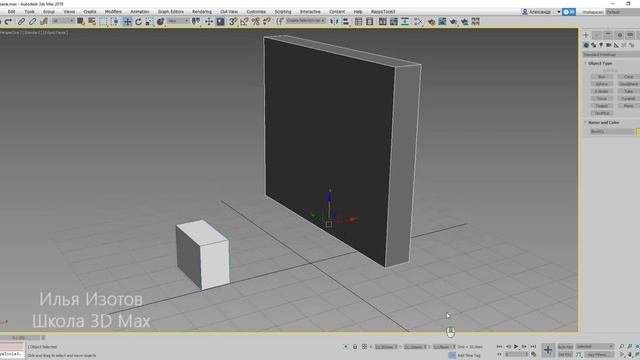This screenshot has width=640, height=360.
Task: Click Edit Named Selection Sets icon
Action: 279,22
